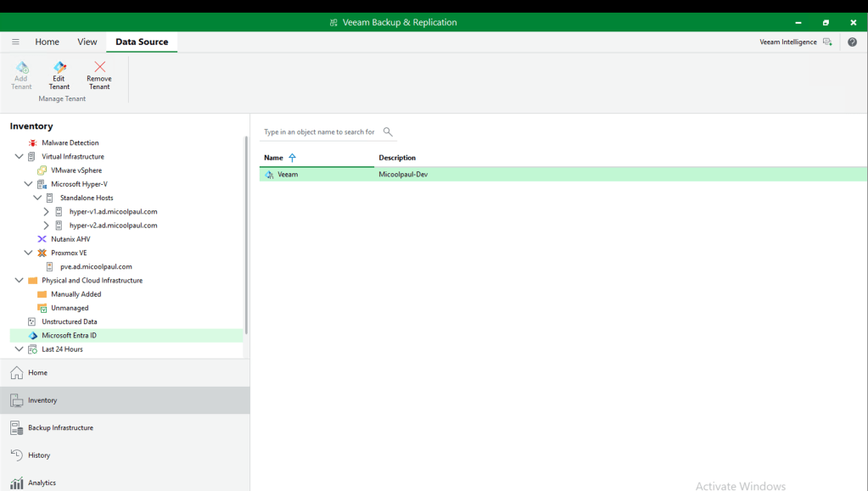Click the Inventory navigation pane icon
The image size is (868, 491).
pos(17,400)
